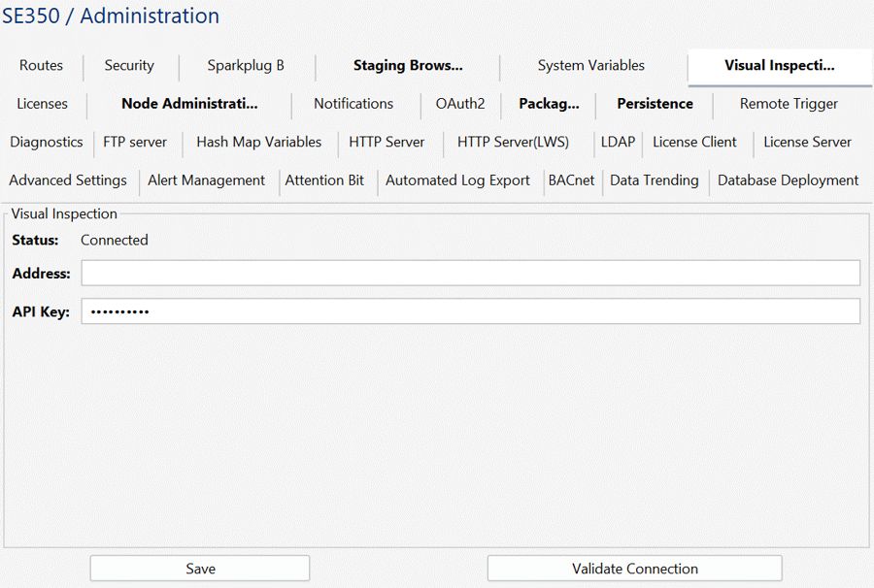Select the OAuth2 tab
874x588 pixels.
460,104
